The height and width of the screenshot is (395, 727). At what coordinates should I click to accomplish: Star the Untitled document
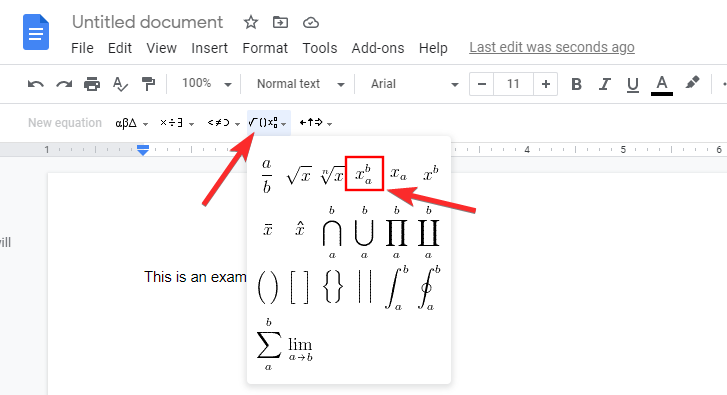coord(251,22)
